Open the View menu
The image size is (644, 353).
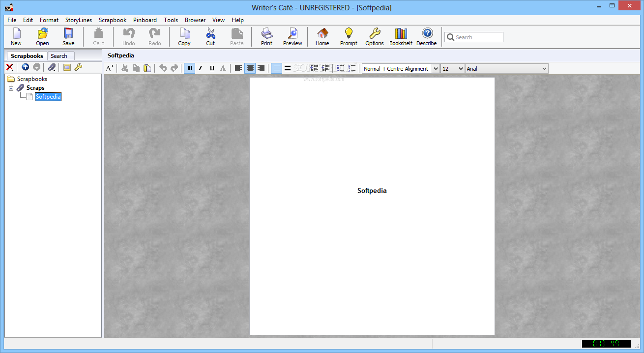219,20
